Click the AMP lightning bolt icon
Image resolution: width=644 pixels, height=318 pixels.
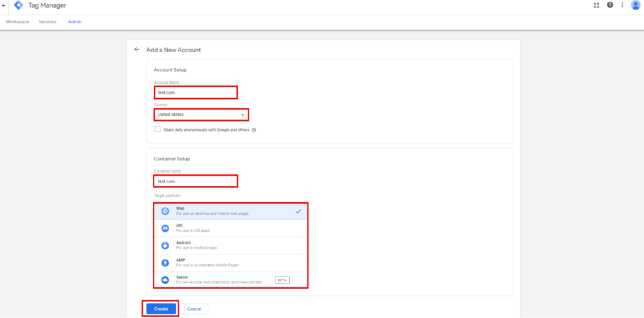[x=165, y=263]
